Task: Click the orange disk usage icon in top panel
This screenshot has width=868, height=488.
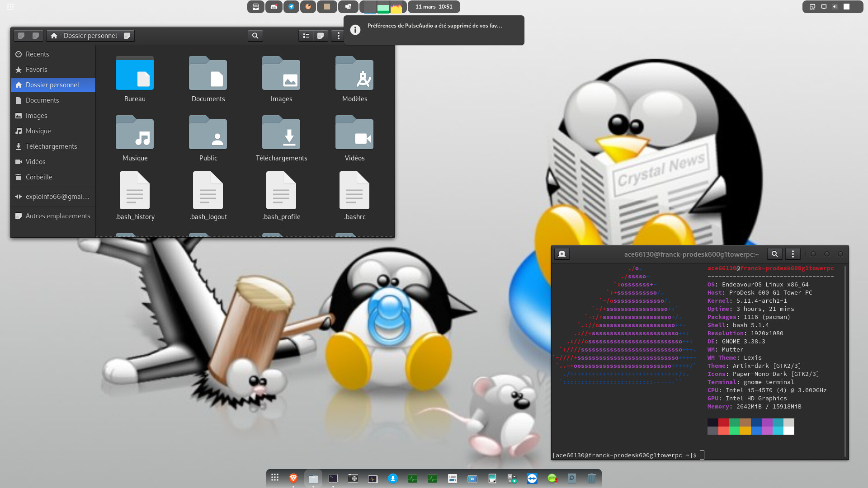Action: (308, 7)
